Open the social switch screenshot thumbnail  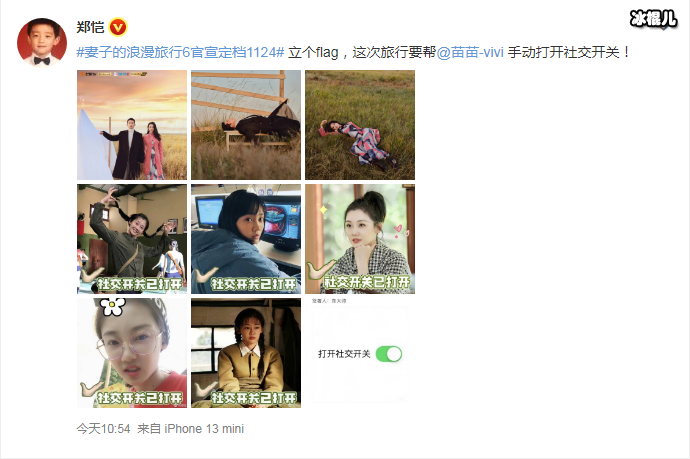(x=360, y=353)
